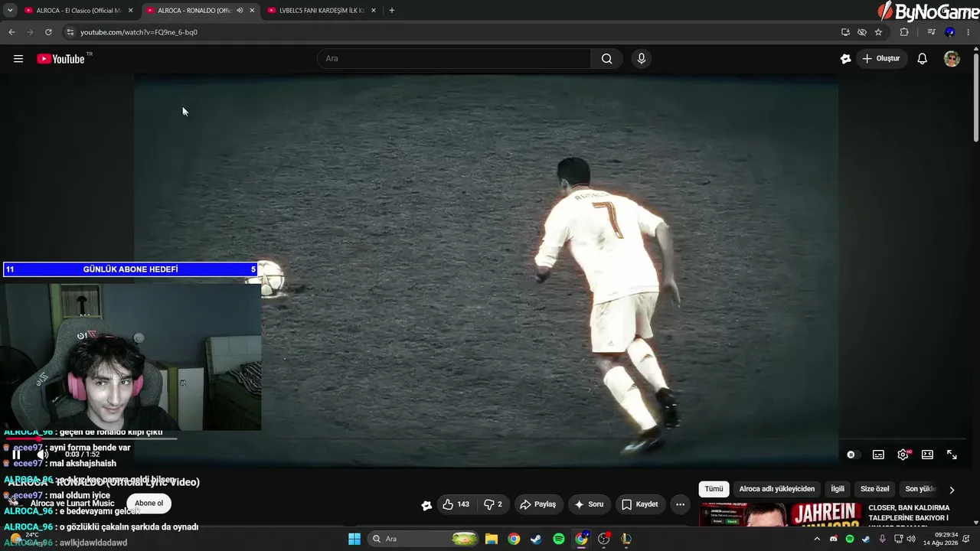Screen dimensions: 980x551
Task: Open Steam from the taskbar
Action: click(x=536, y=539)
